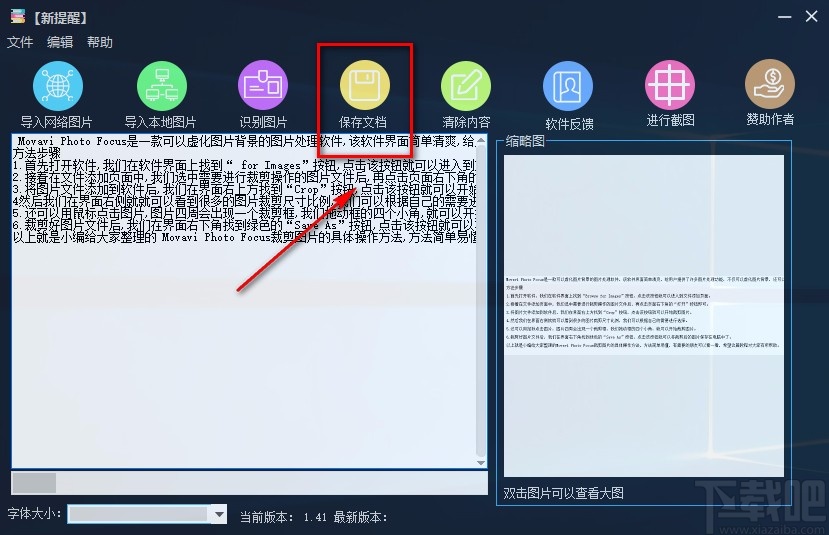This screenshot has width=829, height=535.
Task: Click the 识别图片 label
Action: tap(263, 122)
